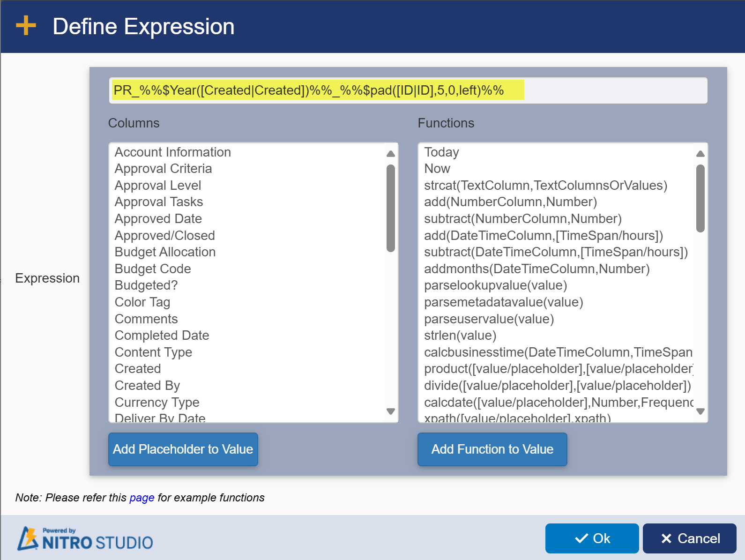745x560 pixels.
Task: Select Created column in list
Action: 138,369
